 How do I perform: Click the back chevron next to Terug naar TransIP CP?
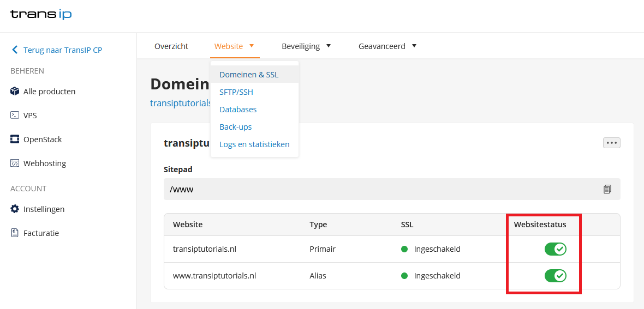pyautogui.click(x=15, y=50)
